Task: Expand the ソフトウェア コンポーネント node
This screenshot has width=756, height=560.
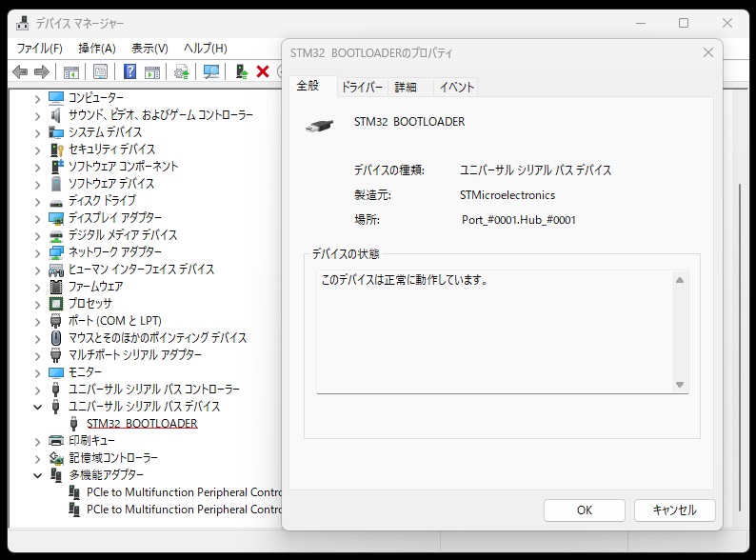Action: coord(37,168)
